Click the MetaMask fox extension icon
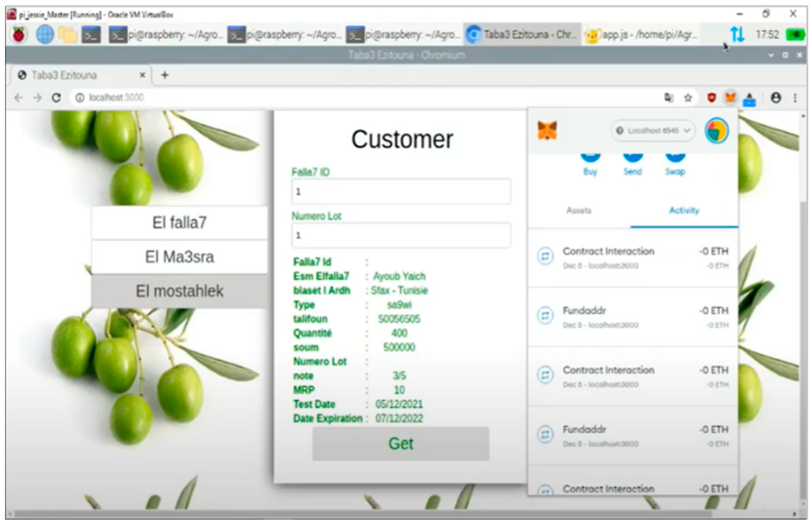812x526 pixels. point(730,98)
